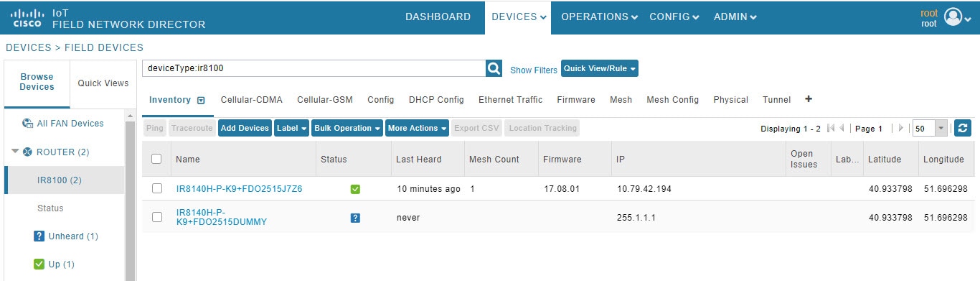The width and height of the screenshot is (980, 281).
Task: Switch to the Tunnel tab
Action: (x=776, y=100)
